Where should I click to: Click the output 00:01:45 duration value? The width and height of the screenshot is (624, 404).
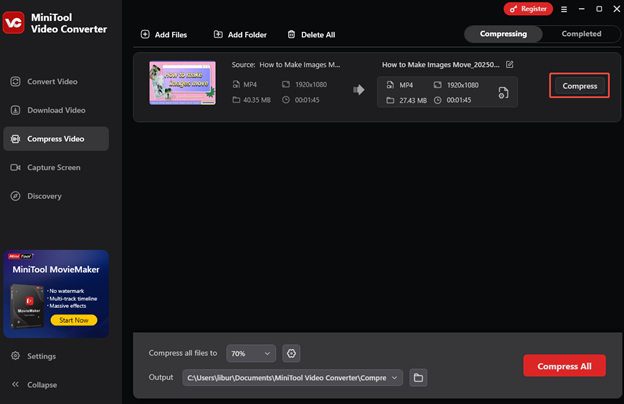tap(459, 100)
